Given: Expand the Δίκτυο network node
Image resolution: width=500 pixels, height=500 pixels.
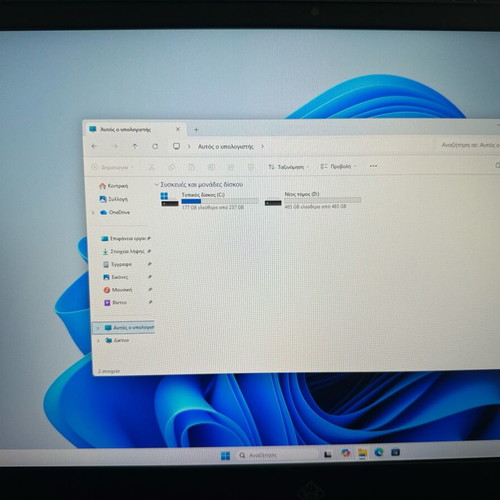Looking at the screenshot, I should coord(98,341).
